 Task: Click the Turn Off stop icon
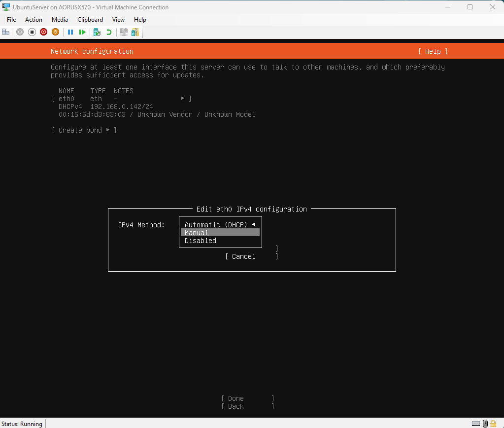(x=32, y=32)
